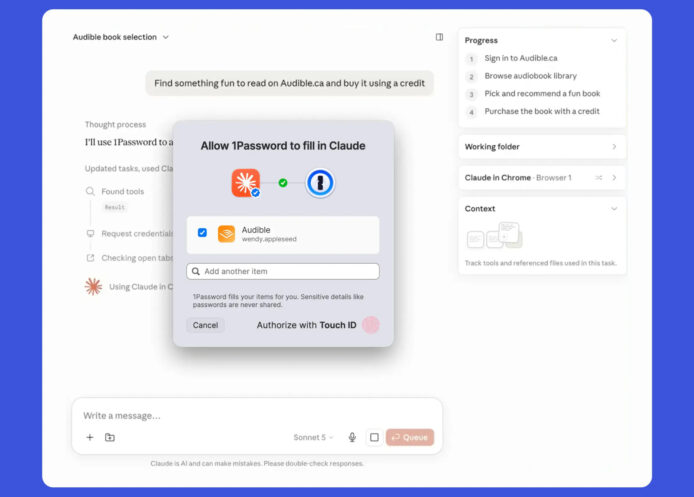
Task: Click the Queue button
Action: (410, 437)
